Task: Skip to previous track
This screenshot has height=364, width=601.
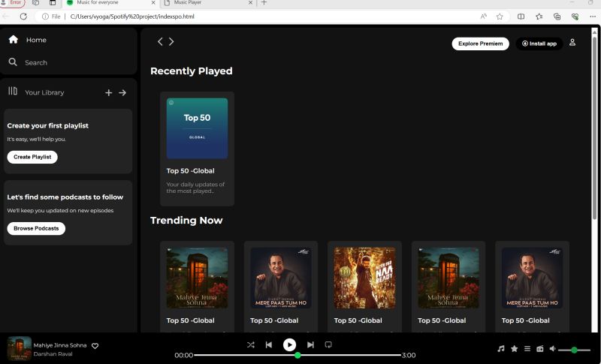Action: tap(269, 345)
